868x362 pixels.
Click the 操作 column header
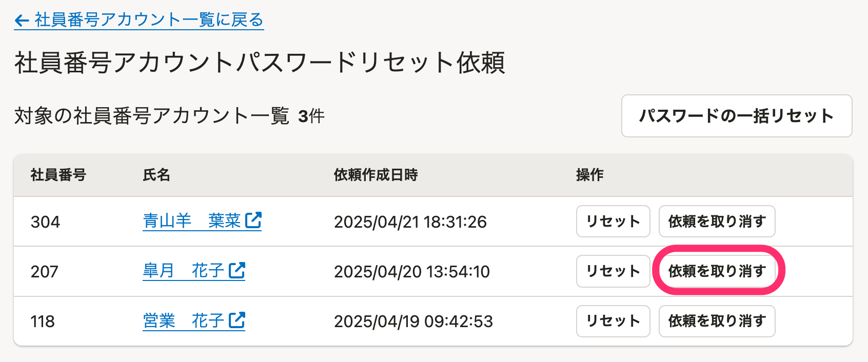(590, 175)
